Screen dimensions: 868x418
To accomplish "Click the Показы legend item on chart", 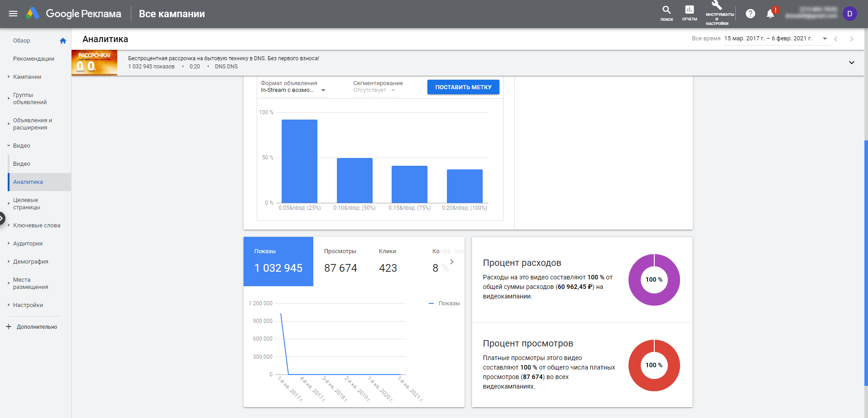I will pos(444,303).
